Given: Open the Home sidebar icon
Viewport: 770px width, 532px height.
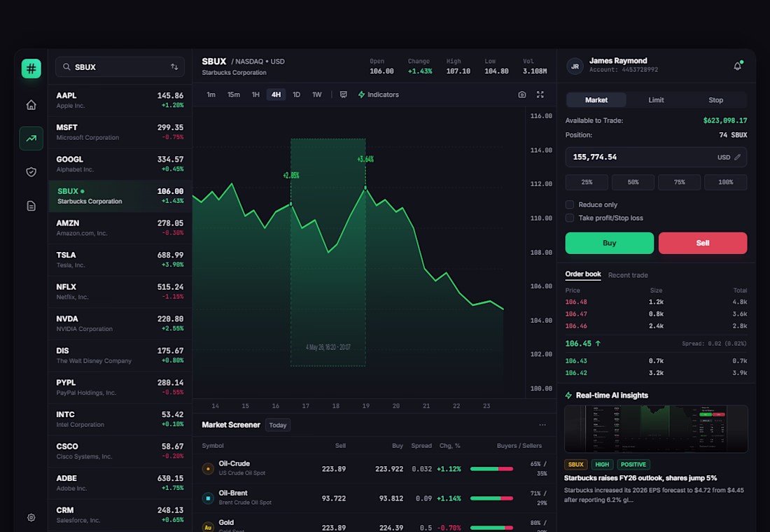Looking at the screenshot, I should coord(31,104).
